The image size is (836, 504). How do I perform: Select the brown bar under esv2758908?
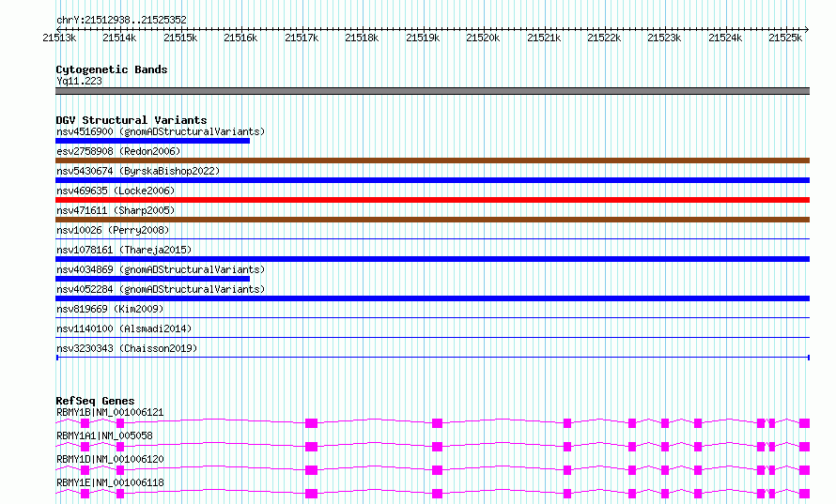[x=432, y=160]
